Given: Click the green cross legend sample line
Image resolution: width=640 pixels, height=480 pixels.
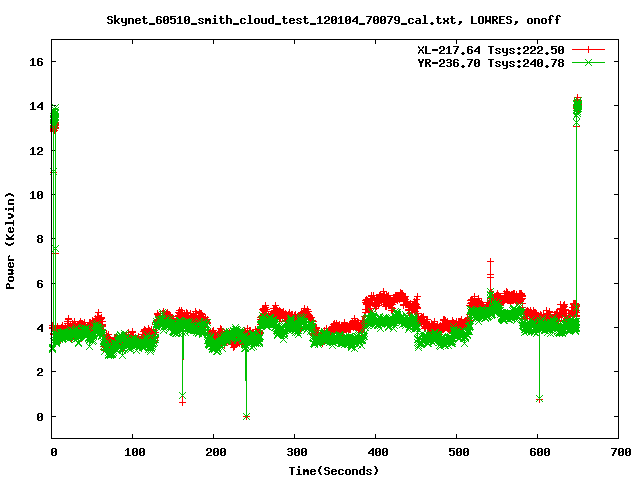Looking at the screenshot, I should (588, 62).
